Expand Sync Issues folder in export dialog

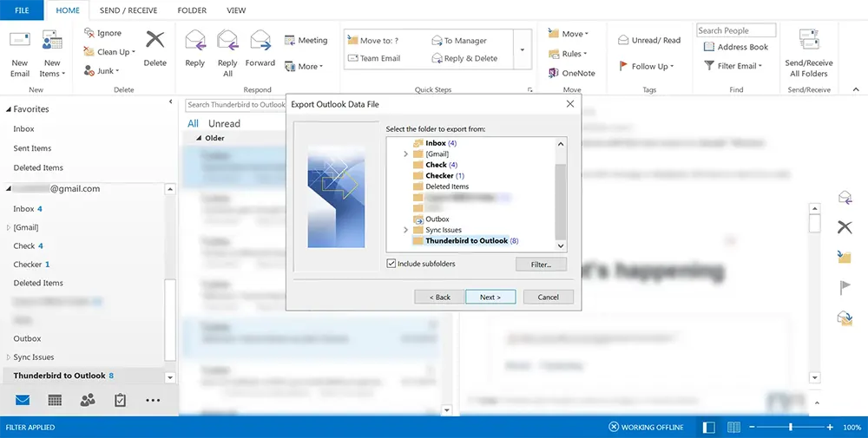click(x=405, y=230)
